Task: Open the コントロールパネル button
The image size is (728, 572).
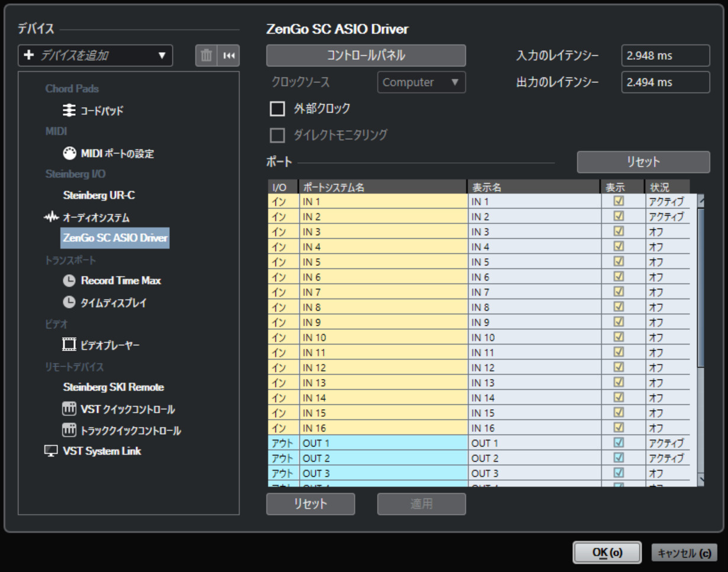Action: point(366,56)
